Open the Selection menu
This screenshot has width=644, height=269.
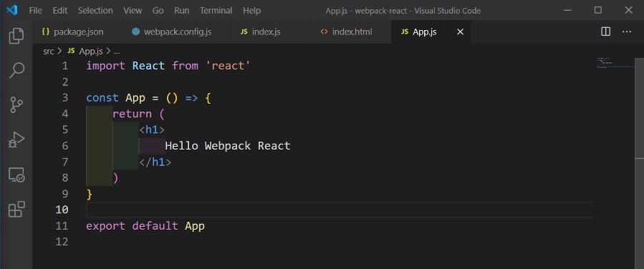(x=95, y=10)
